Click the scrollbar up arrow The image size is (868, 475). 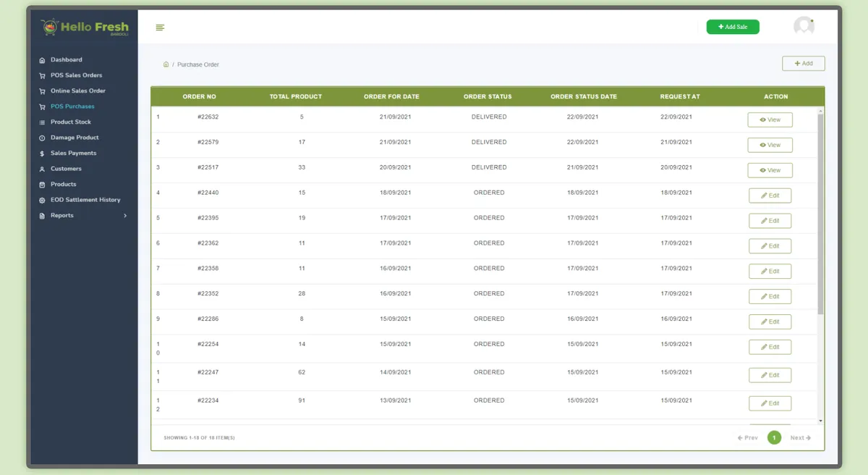[x=820, y=112]
